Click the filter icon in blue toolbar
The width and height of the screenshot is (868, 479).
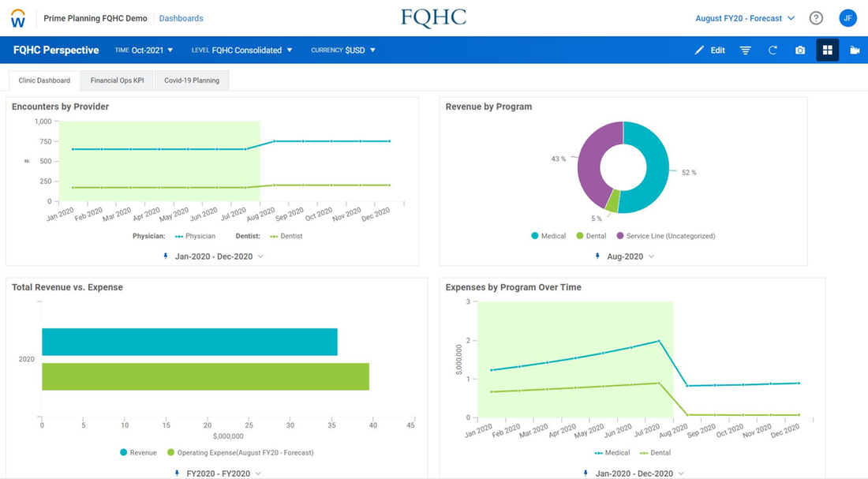(746, 51)
